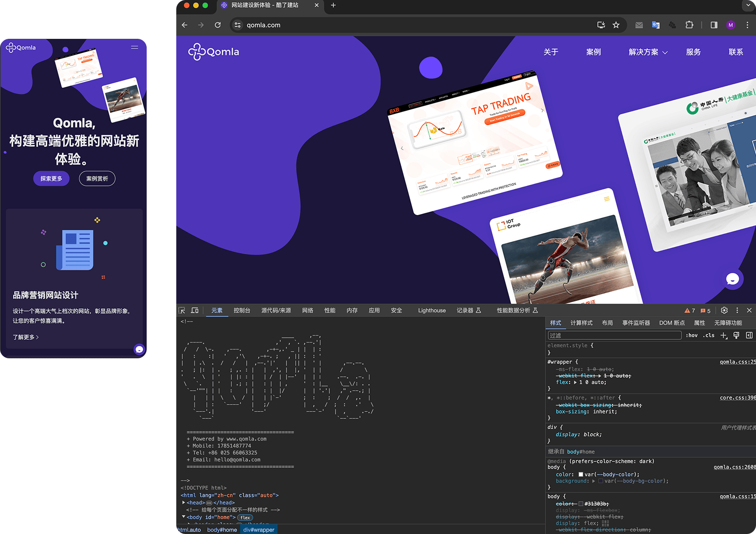Switch to the 内存 DevTools tab

(352, 311)
